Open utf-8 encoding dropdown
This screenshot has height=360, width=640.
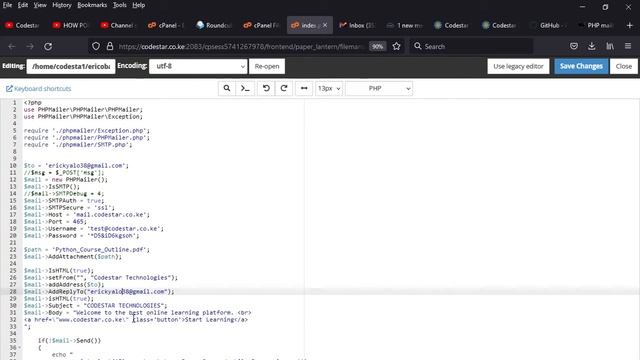[x=198, y=66]
